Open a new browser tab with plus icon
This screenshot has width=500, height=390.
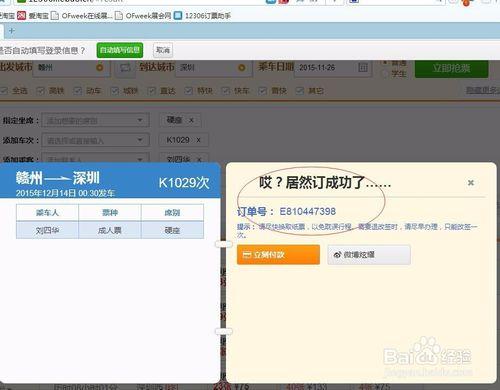[12, 31]
